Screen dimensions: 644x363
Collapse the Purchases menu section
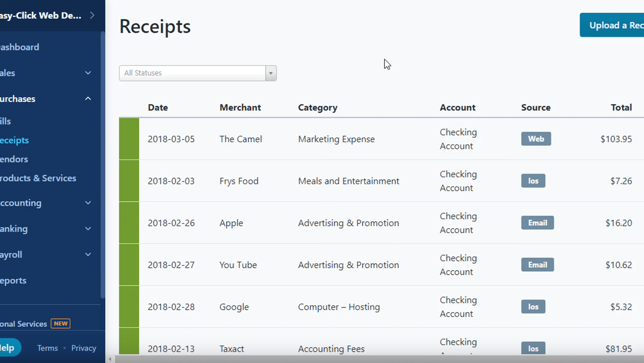pos(88,99)
